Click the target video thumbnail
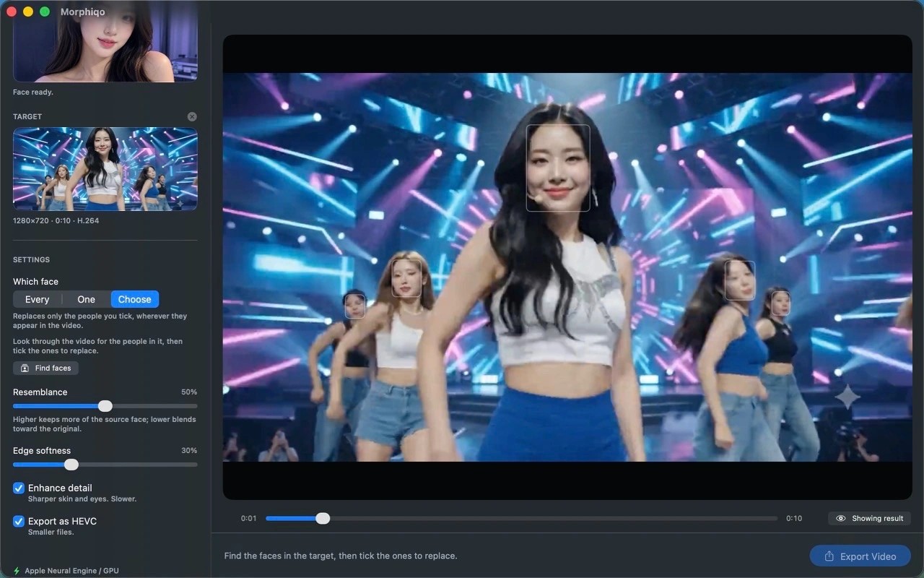The width and height of the screenshot is (924, 578). pos(105,169)
